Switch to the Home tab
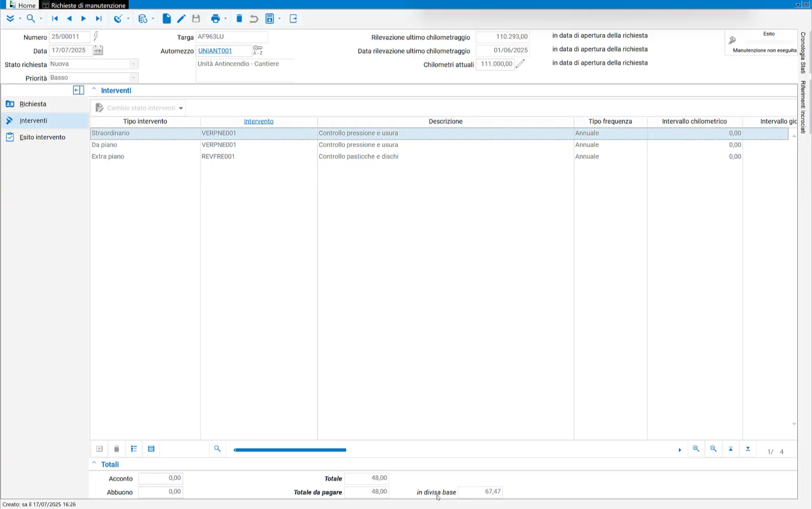 (22, 5)
